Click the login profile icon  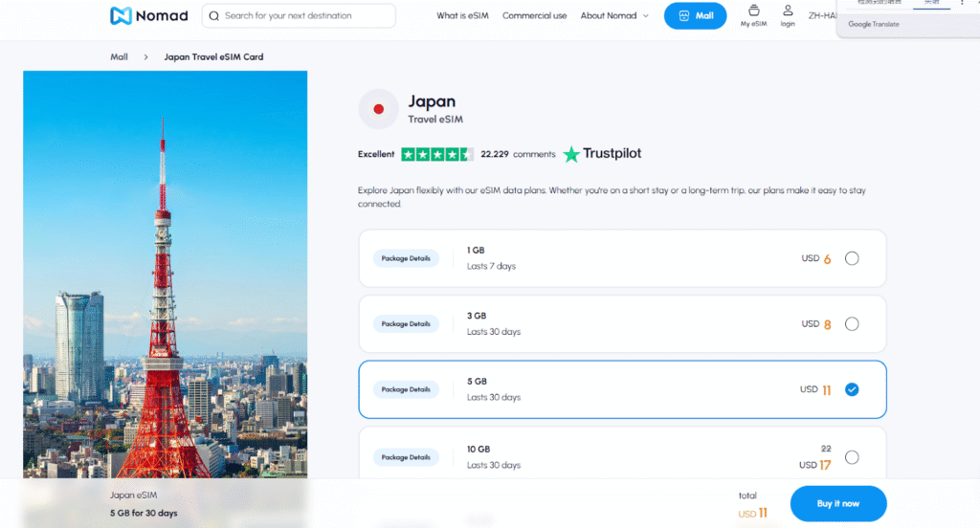click(788, 11)
